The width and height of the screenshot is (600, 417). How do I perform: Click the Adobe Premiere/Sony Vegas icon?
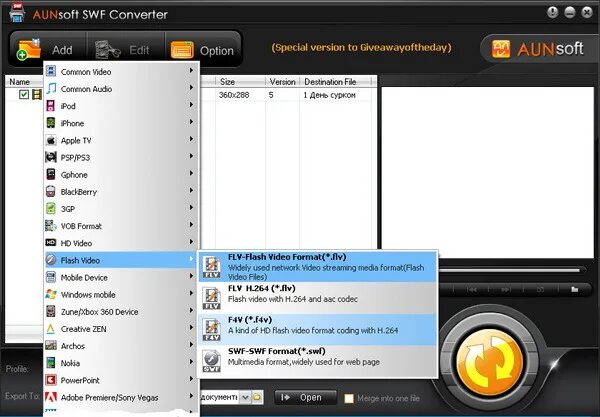(51, 397)
